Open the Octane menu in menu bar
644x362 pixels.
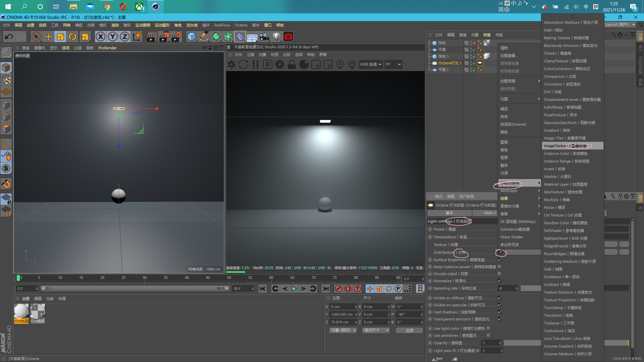pyautogui.click(x=241, y=25)
